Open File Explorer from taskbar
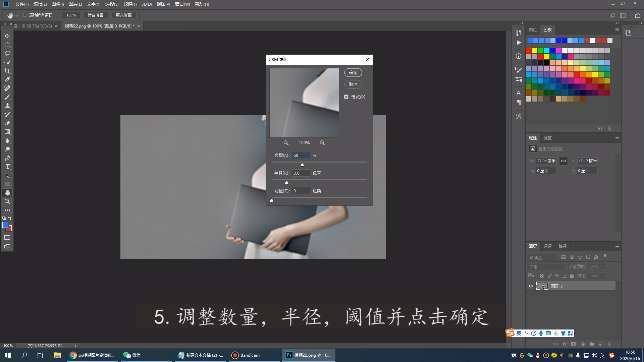644x362 pixels. (x=57, y=355)
